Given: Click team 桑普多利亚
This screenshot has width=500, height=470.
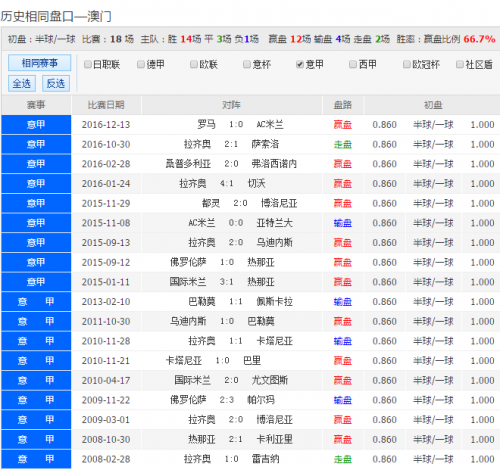Looking at the screenshot, I should pyautogui.click(x=188, y=164).
